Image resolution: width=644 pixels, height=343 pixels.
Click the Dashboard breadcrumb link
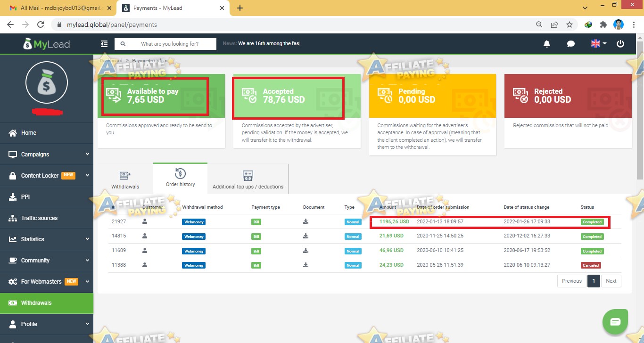(x=111, y=60)
